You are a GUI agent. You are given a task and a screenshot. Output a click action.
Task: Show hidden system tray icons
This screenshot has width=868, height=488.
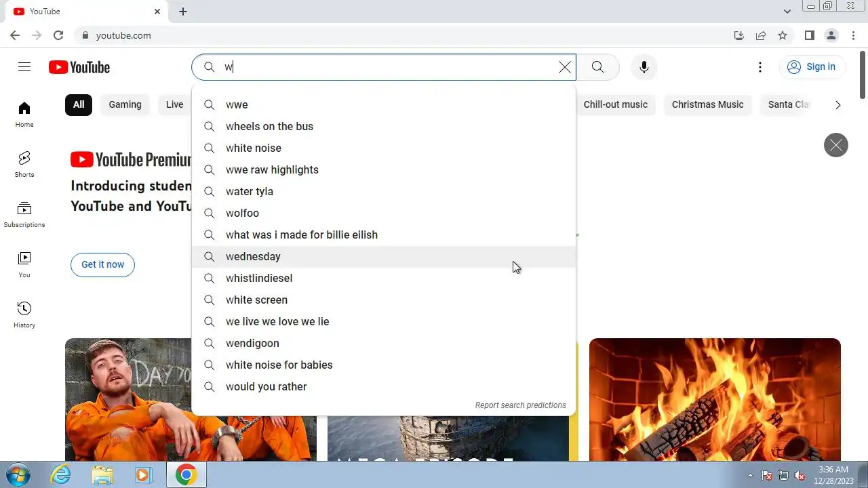(x=750, y=475)
